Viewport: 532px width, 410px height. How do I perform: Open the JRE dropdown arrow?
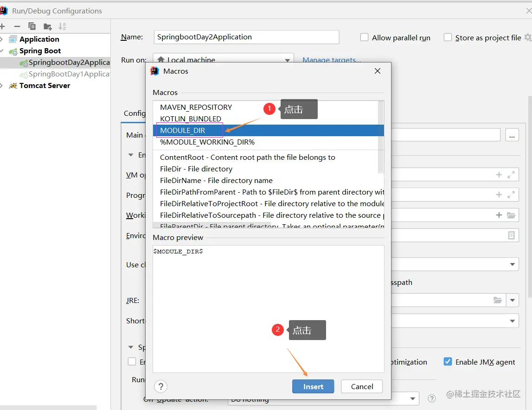pos(513,300)
